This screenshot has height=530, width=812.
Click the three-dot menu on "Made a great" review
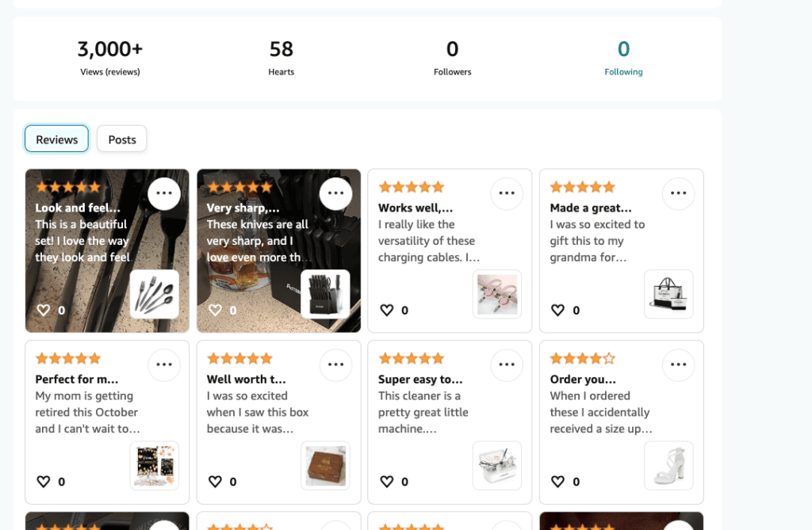click(678, 193)
